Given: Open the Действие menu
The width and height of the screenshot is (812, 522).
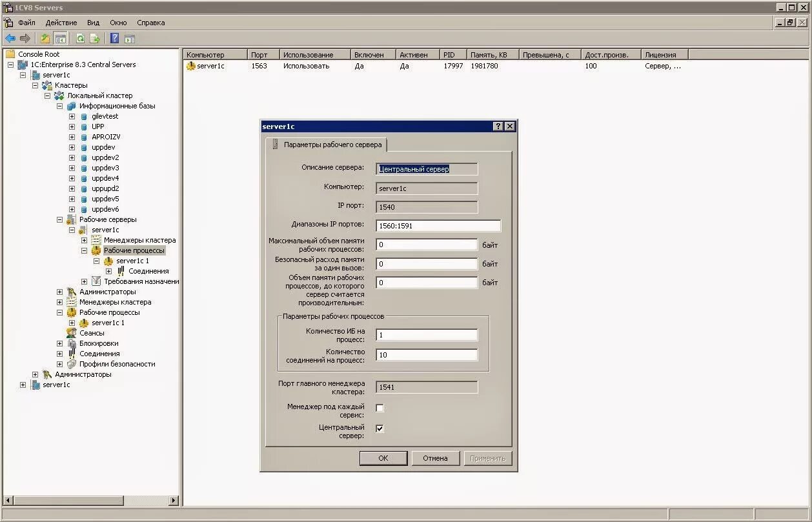Looking at the screenshot, I should click(61, 23).
